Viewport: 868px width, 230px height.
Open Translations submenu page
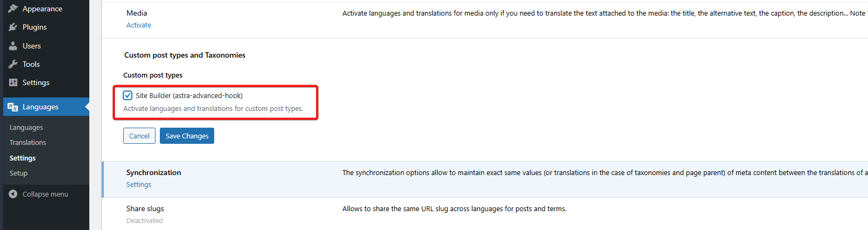(x=28, y=143)
